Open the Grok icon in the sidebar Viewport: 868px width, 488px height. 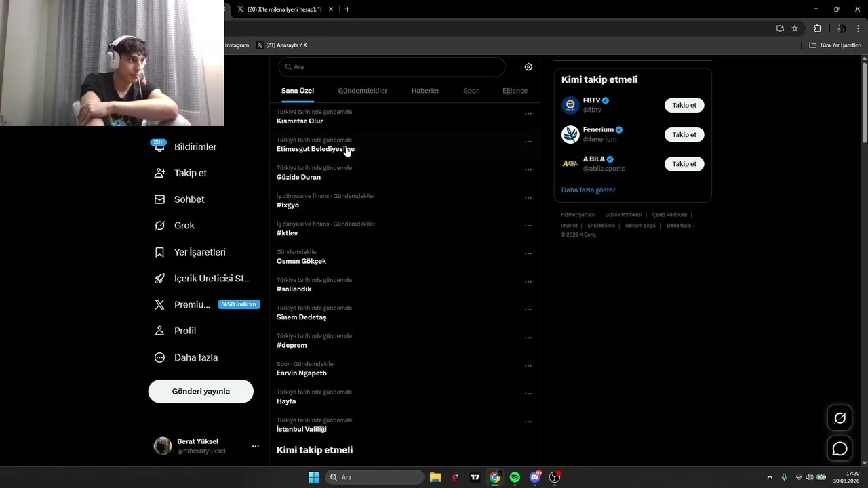click(159, 226)
